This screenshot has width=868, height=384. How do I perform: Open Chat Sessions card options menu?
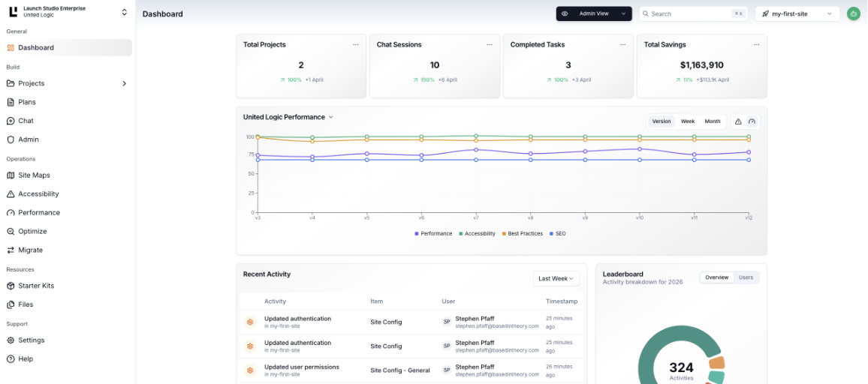point(490,45)
